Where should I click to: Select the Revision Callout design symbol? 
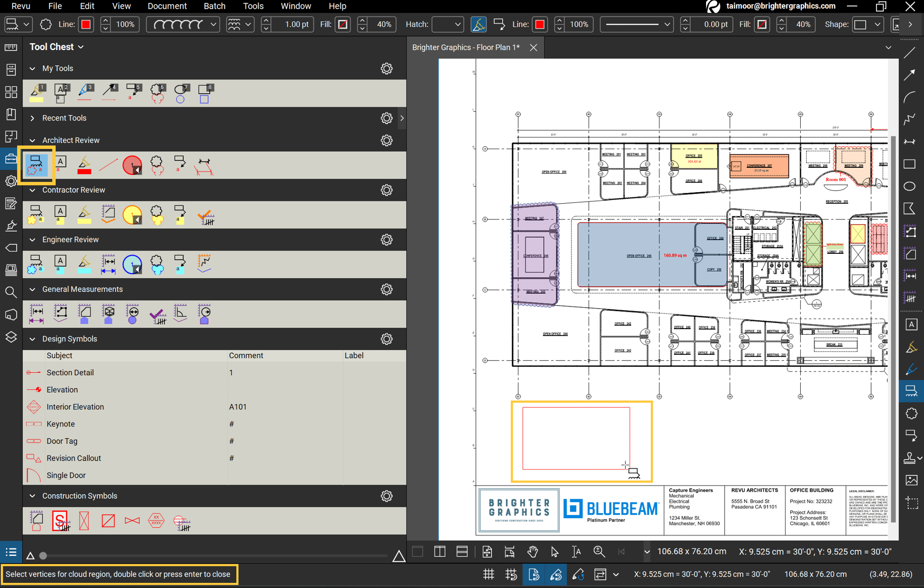pos(74,458)
